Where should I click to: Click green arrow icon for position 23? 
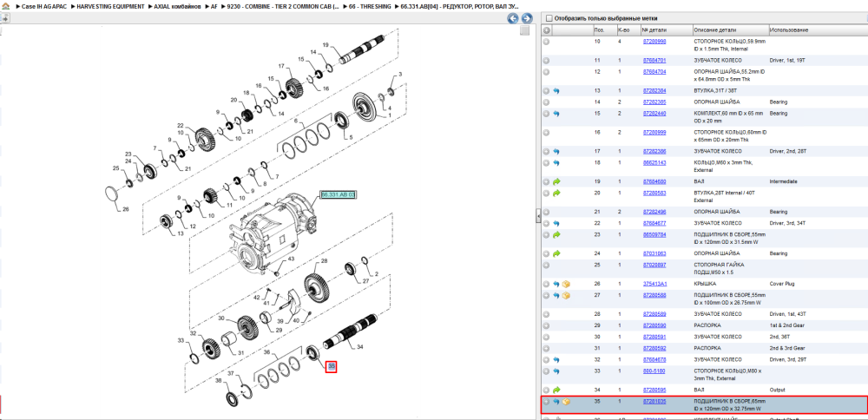point(556,234)
